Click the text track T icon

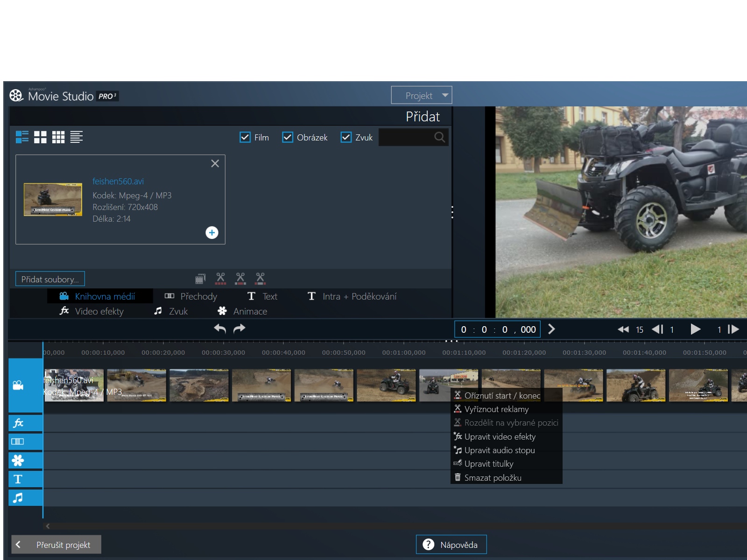click(18, 479)
